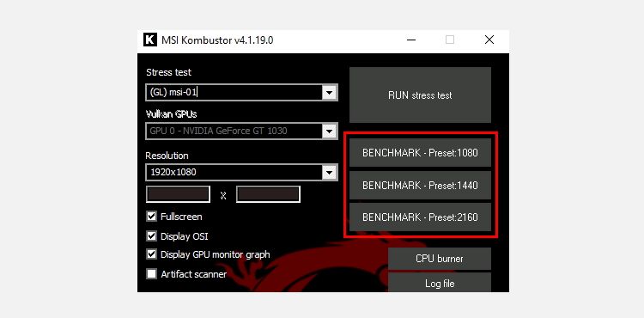Click the MSI Kombustor v4.1.19.0 title text
This screenshot has width=644, height=318.
(217, 40)
